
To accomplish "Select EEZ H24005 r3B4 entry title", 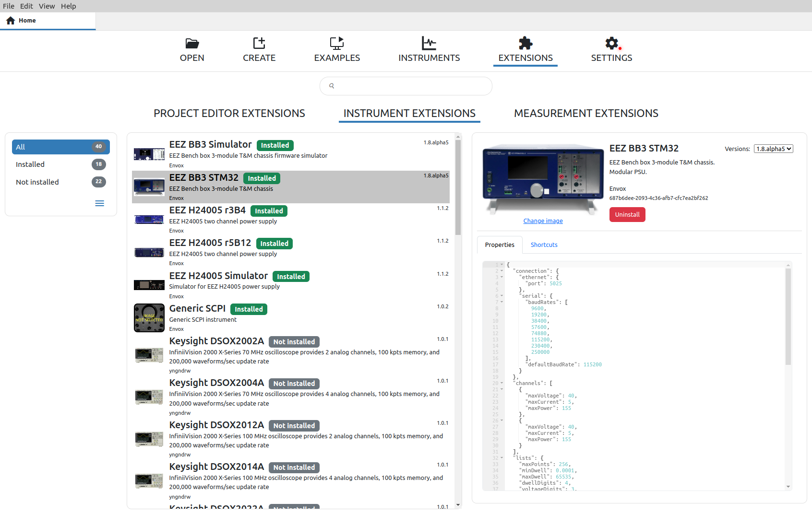I will [207, 210].
